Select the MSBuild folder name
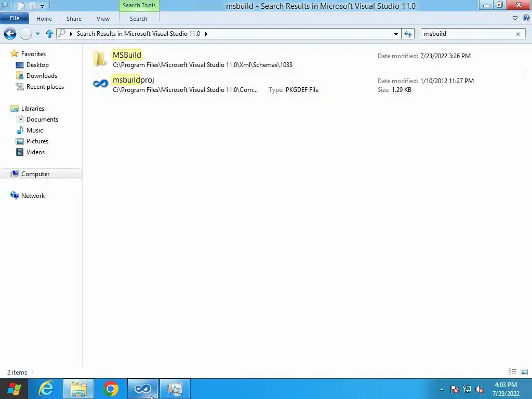532x399 pixels. point(127,55)
